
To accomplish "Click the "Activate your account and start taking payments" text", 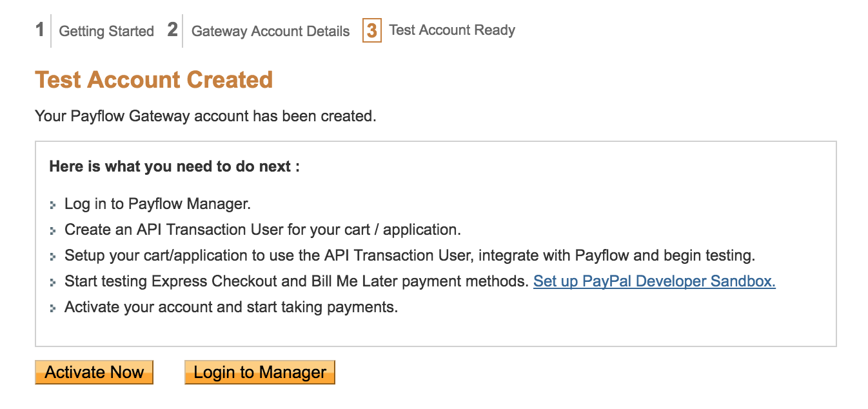I will pos(231,307).
